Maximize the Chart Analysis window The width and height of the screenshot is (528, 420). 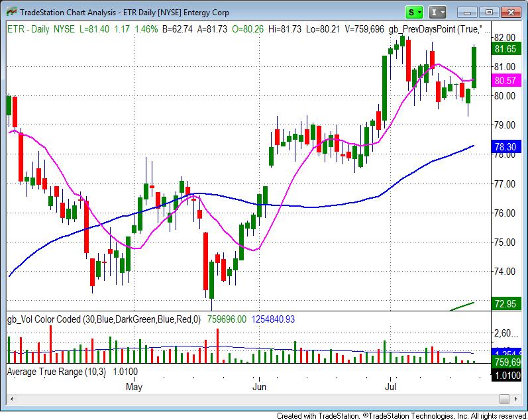tap(489, 12)
